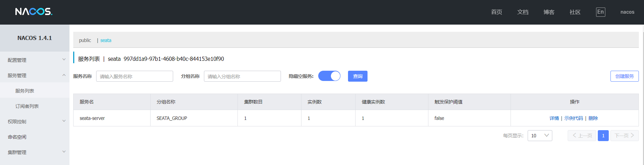644x165 pixels.
Task: Go to 命名空间 in the sidebar
Action: 17,137
